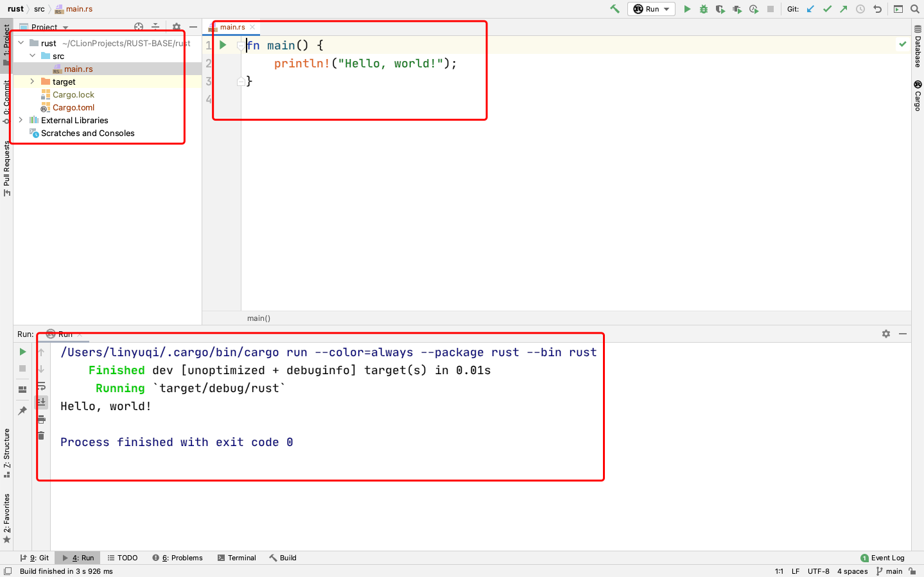The width and height of the screenshot is (924, 577).
Task: Collapse the rust project root node
Action: coord(21,43)
